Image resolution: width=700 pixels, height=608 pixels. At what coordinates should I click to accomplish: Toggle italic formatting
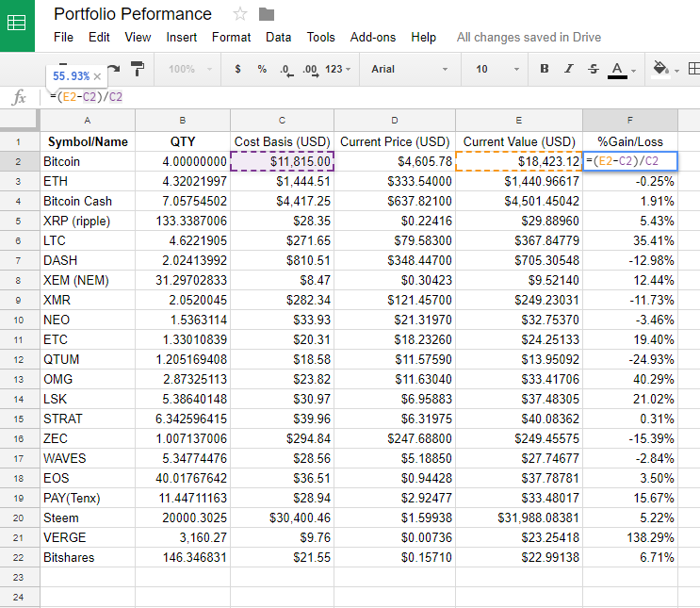tap(569, 69)
